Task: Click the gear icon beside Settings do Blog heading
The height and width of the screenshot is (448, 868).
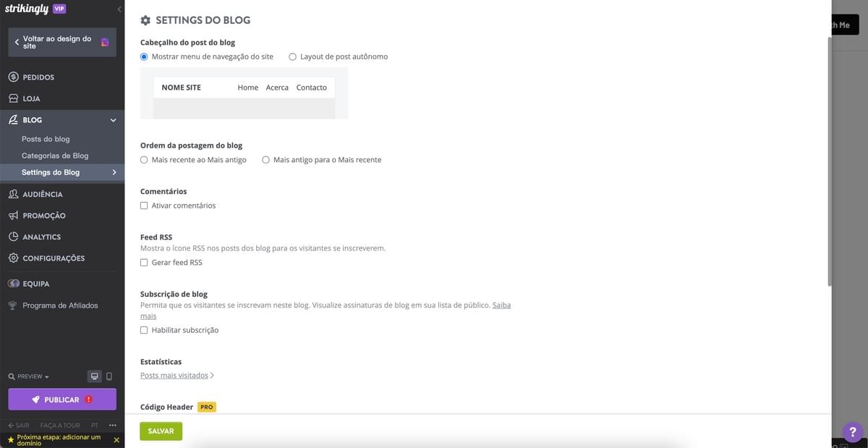Action: pyautogui.click(x=145, y=20)
